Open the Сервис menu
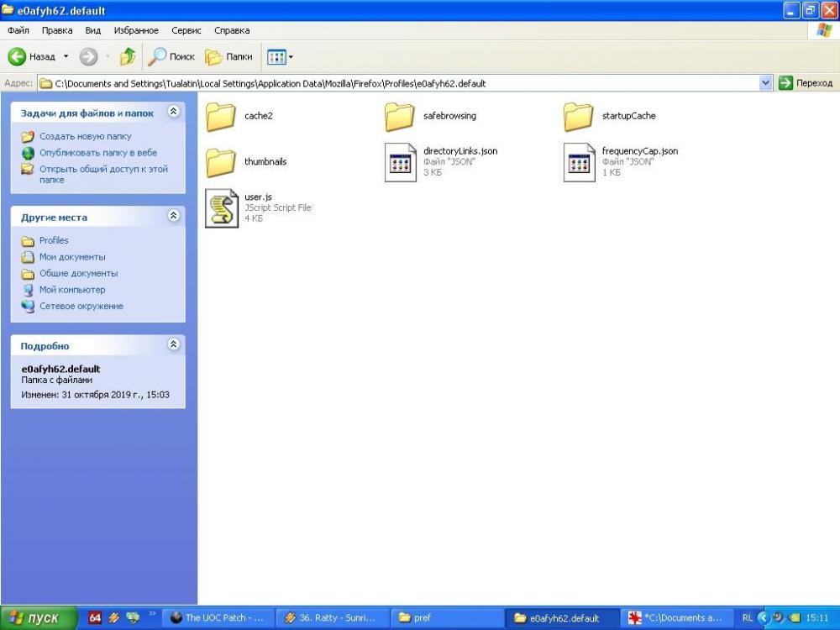Screen dimensions: 840x630 tap(186, 30)
